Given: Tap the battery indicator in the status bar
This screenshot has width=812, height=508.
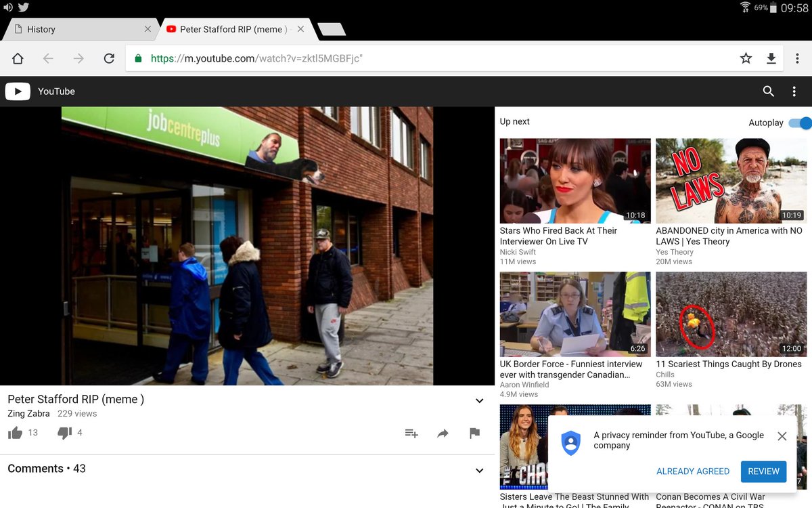Looking at the screenshot, I should click(774, 7).
